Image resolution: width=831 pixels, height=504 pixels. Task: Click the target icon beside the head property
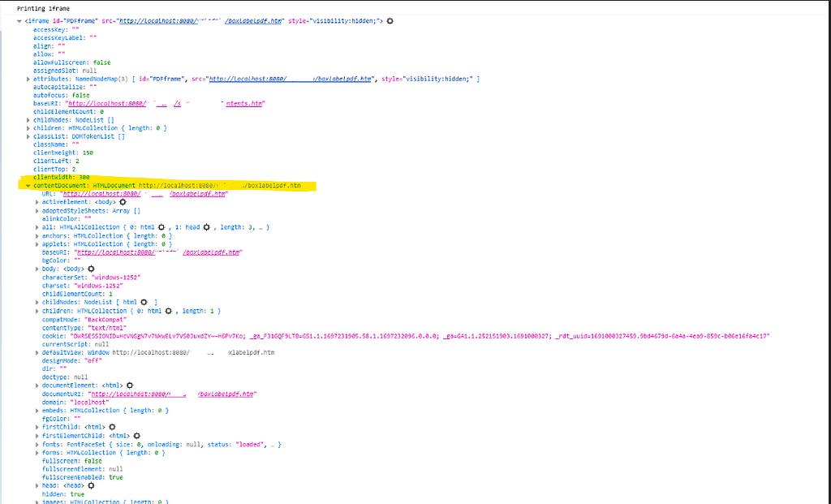tap(91, 485)
